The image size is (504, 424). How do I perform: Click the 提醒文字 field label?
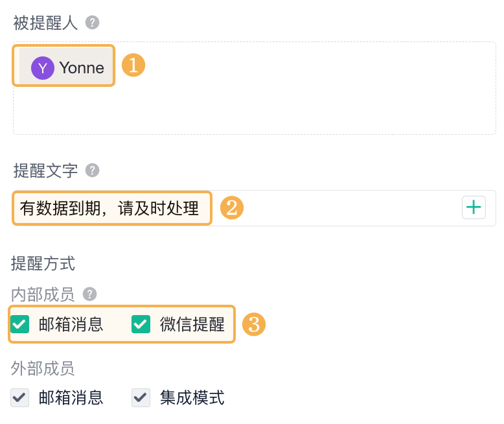pyautogui.click(x=45, y=171)
